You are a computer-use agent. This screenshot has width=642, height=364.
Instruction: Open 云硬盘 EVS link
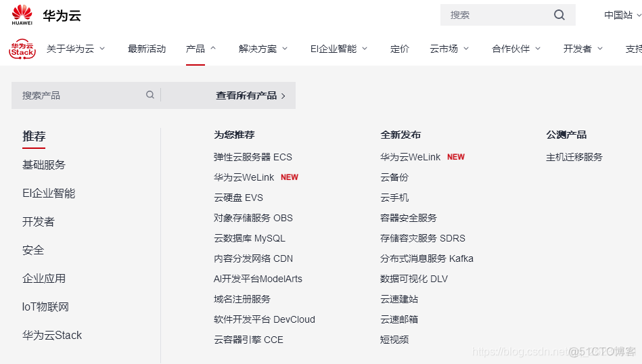click(x=238, y=198)
